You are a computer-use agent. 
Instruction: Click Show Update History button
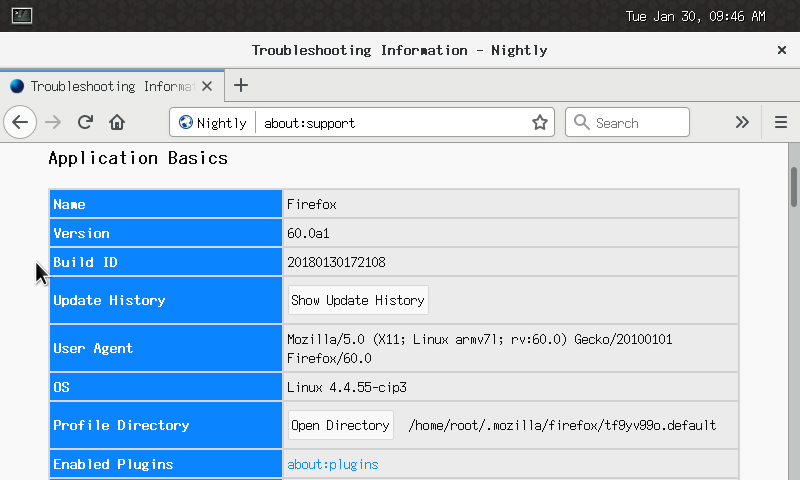pos(358,300)
